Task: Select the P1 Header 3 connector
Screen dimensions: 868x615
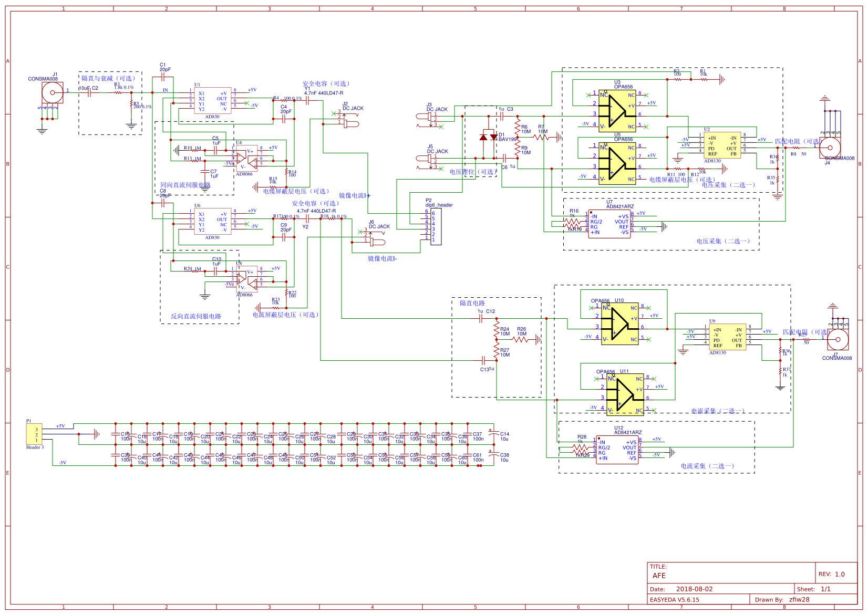Action: [x=33, y=433]
